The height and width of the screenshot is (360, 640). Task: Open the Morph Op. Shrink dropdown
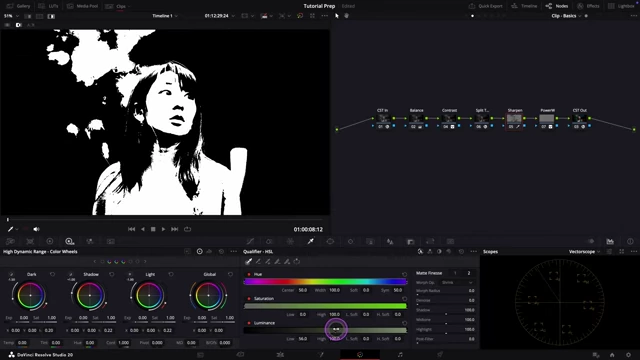(457, 282)
